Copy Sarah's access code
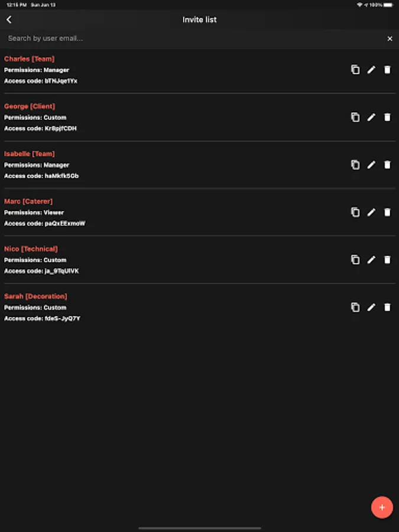 point(355,307)
